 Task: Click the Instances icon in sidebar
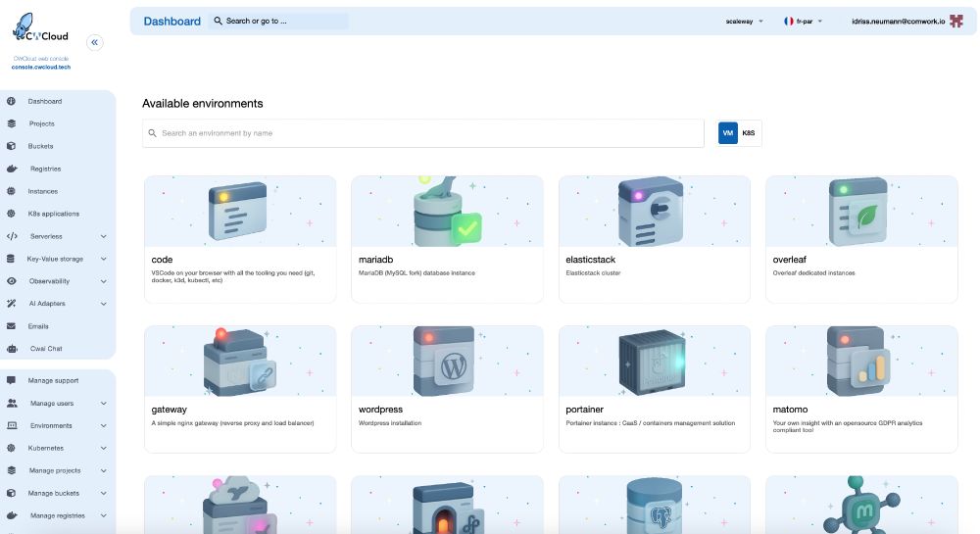11,191
